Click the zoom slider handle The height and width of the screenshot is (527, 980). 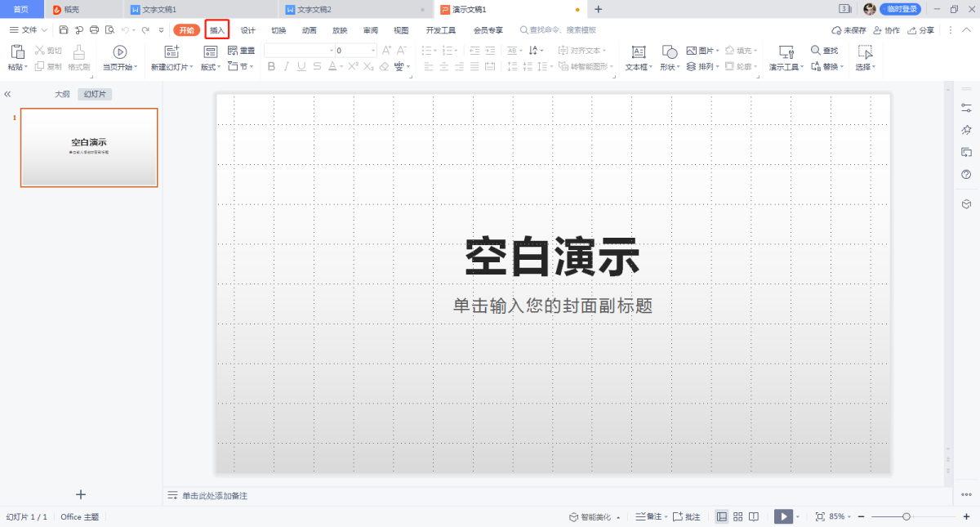coord(906,517)
